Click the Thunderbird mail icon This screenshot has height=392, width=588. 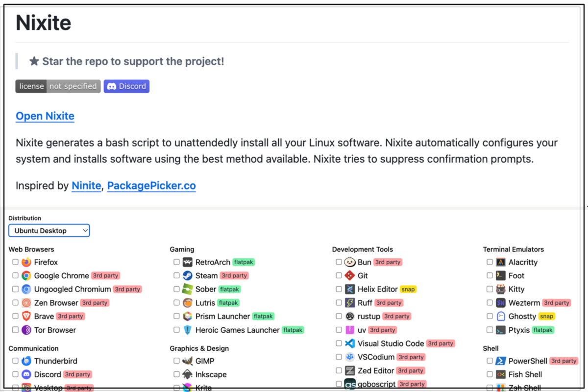click(26, 361)
